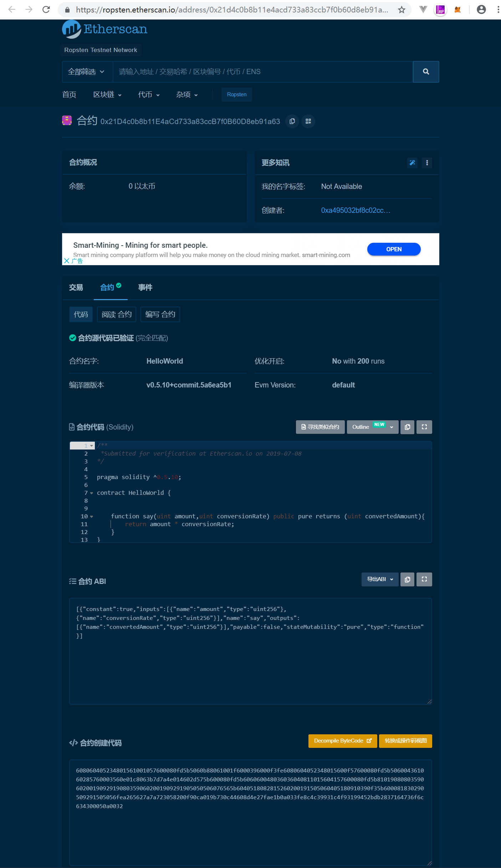Copy the contract ABI
This screenshot has width=501, height=868.
click(x=407, y=579)
